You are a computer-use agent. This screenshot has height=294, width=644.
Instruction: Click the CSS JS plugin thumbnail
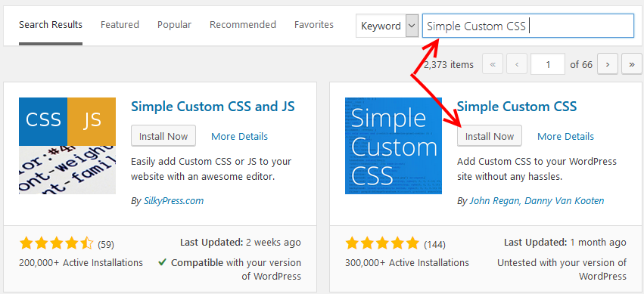tap(67, 146)
